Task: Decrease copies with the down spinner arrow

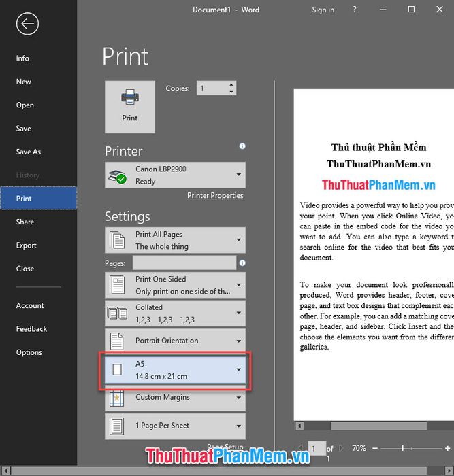Action: coord(231,92)
